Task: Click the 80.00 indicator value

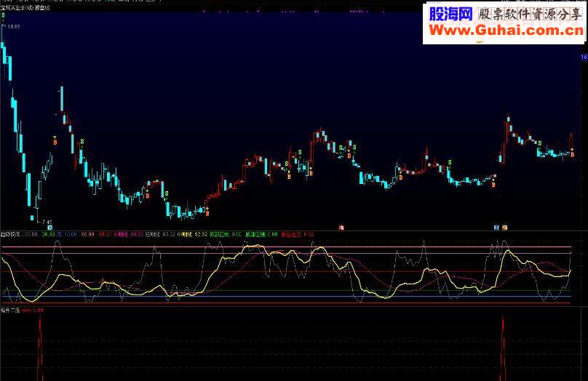Action: coord(88,235)
